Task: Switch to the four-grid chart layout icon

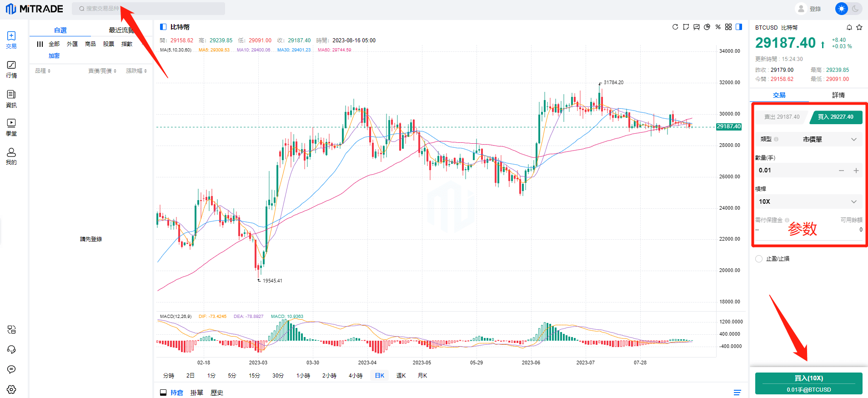Action: click(728, 27)
